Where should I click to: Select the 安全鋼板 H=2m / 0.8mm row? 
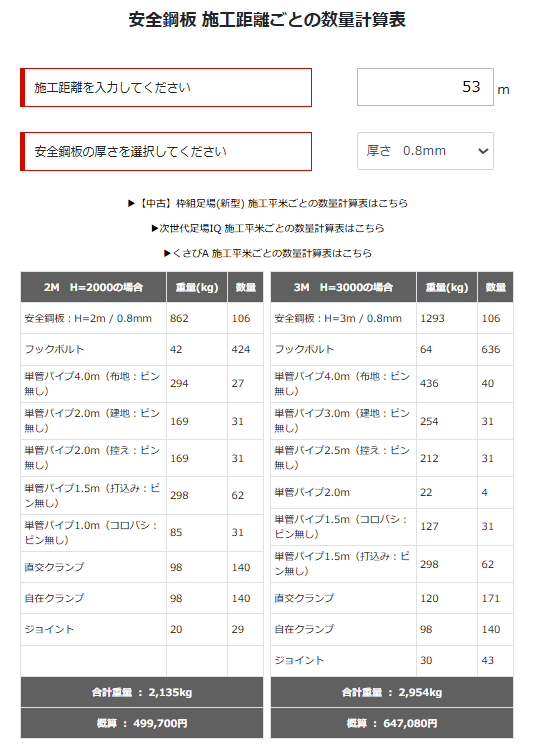coord(142,318)
